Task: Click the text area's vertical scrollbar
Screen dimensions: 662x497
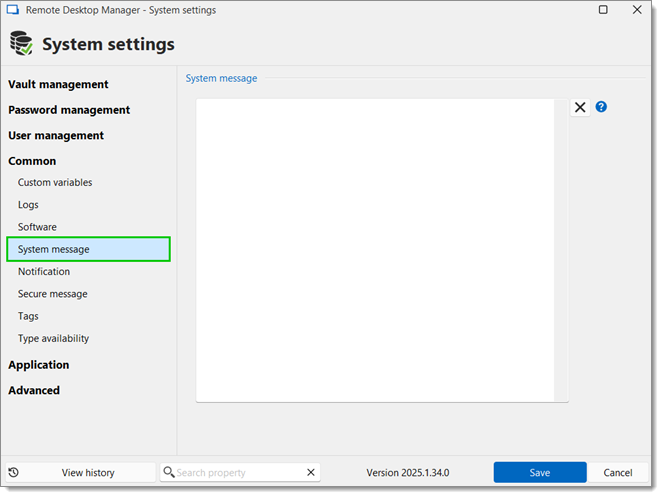Action: click(561, 250)
